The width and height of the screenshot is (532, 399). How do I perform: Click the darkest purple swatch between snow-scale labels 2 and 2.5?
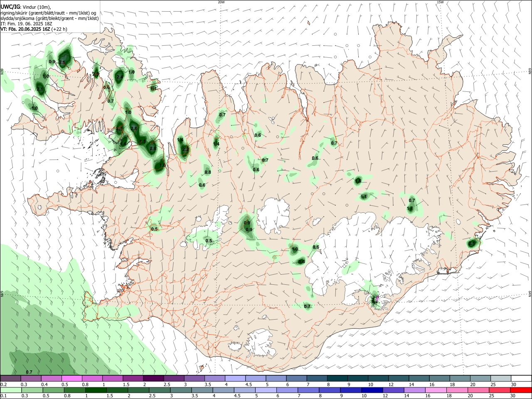(x=153, y=378)
